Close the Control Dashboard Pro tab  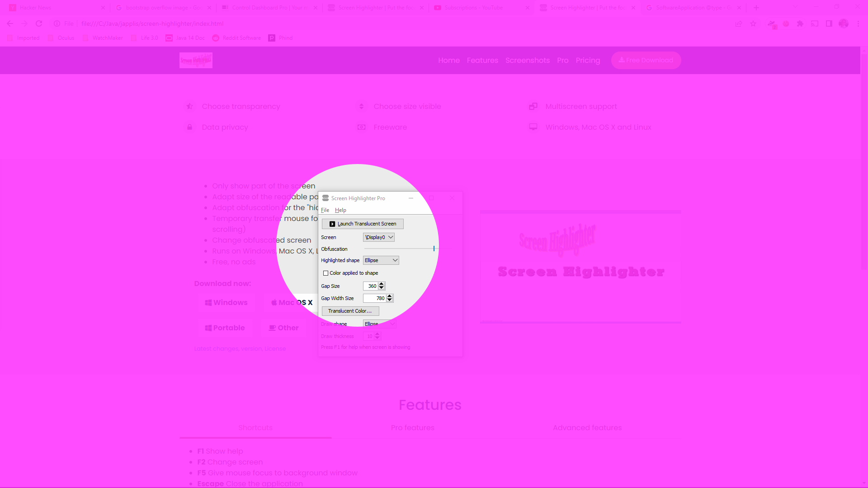point(316,8)
